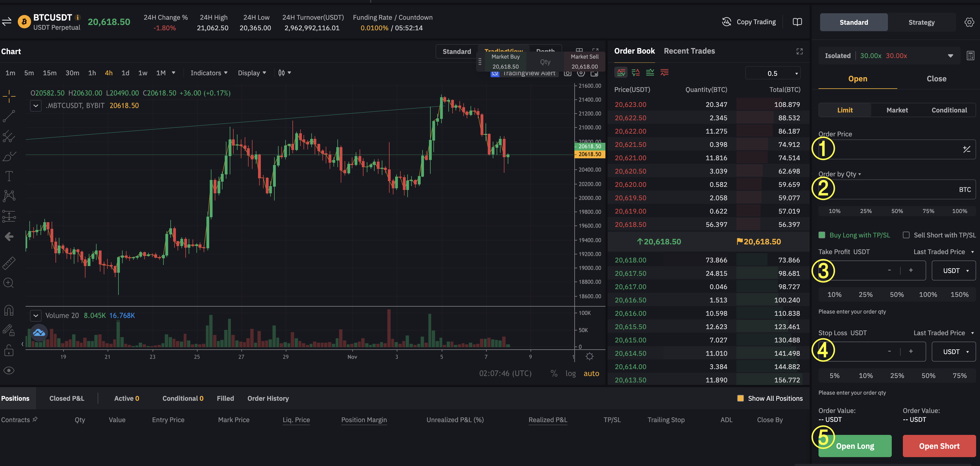Expand the Order Book to fullscreen
The image size is (980, 466).
(x=799, y=51)
